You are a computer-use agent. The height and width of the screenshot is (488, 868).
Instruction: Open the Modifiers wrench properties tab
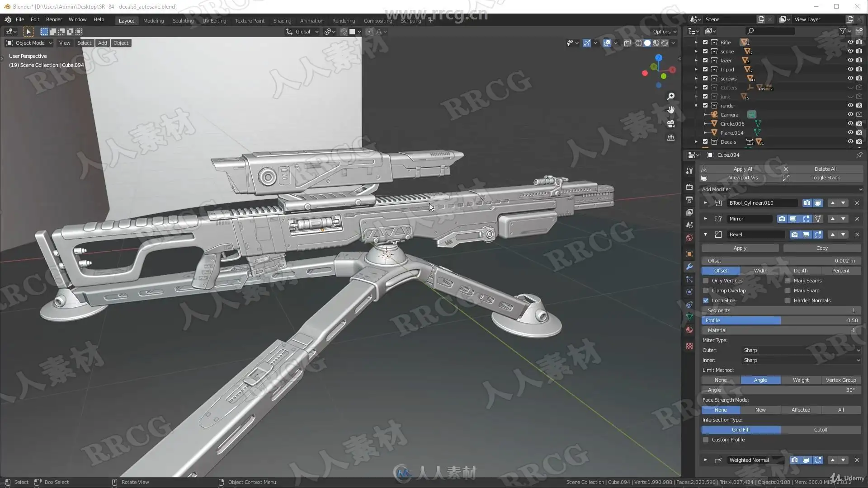click(x=689, y=267)
